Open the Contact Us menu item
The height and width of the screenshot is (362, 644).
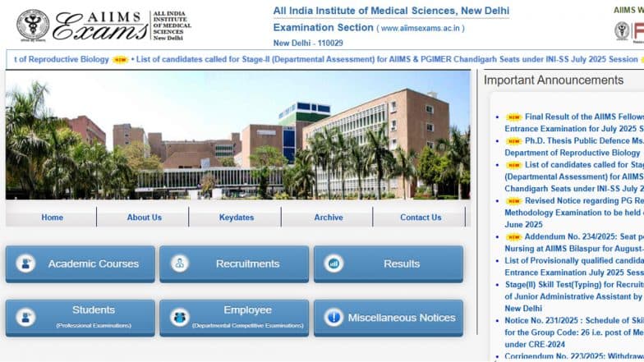pos(421,217)
